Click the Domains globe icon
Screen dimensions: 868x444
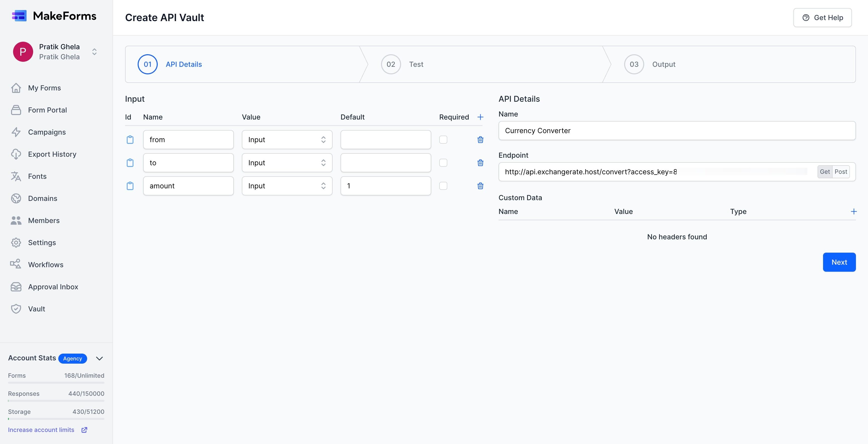click(x=16, y=198)
